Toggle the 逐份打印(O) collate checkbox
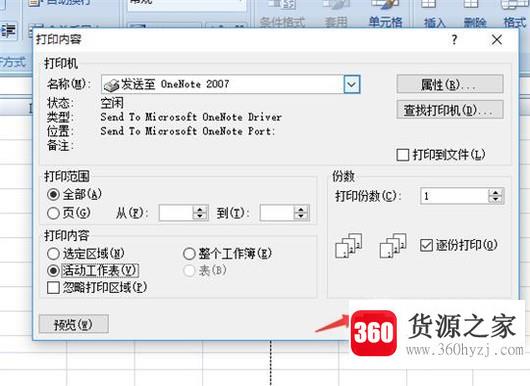Viewport: 530px width, 386px height. (x=426, y=245)
